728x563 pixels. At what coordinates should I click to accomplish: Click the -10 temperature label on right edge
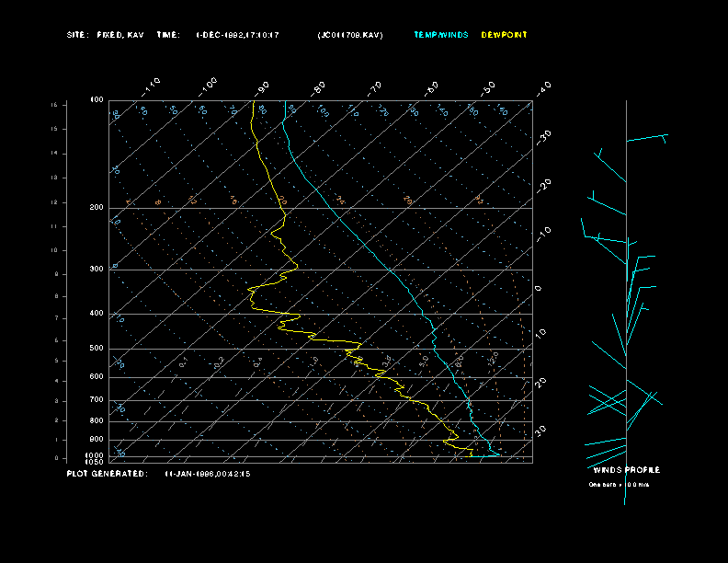click(543, 235)
